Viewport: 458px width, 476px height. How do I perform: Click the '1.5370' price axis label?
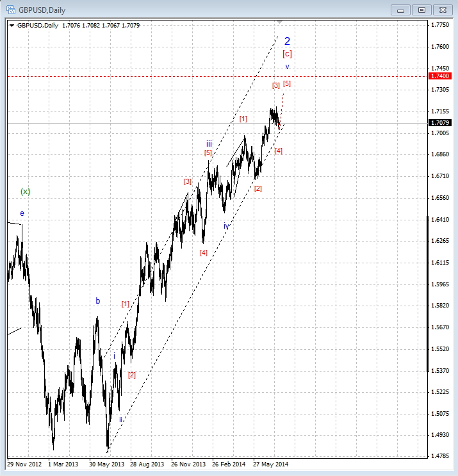(x=440, y=371)
